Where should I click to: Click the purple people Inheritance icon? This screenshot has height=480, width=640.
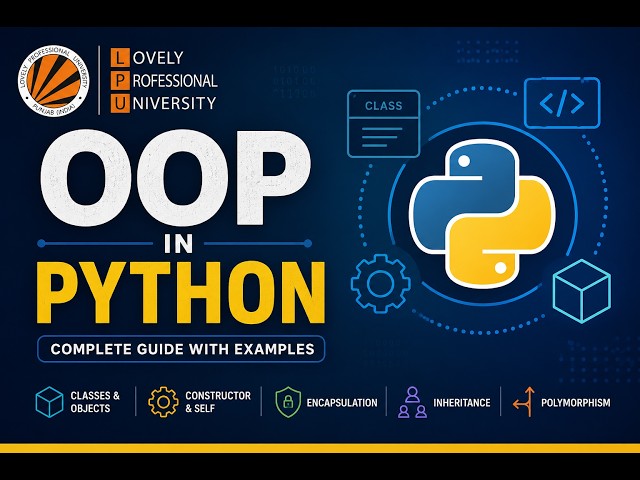click(x=412, y=402)
